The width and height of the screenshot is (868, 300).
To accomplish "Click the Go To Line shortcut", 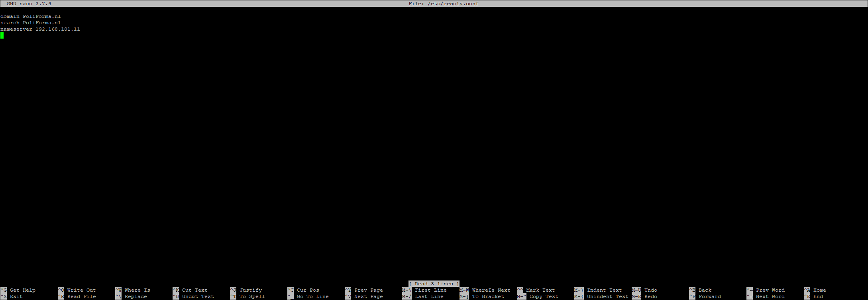I will tap(312, 296).
